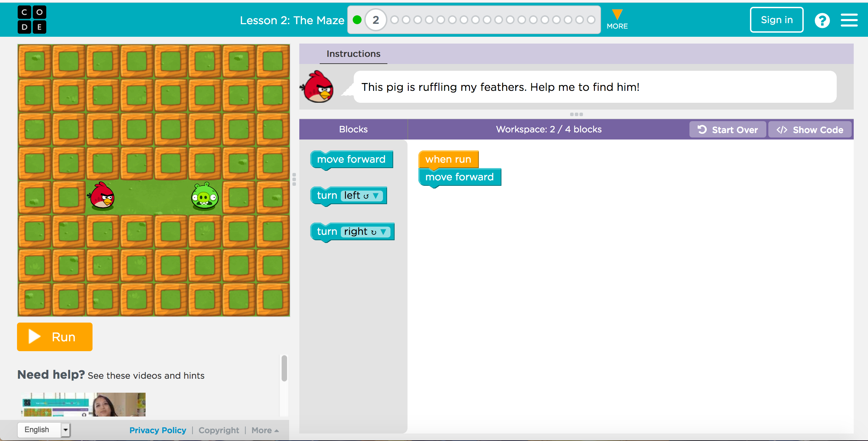Click the Lesson 2: The Maze title
Viewport: 868px width, 441px height.
point(292,20)
